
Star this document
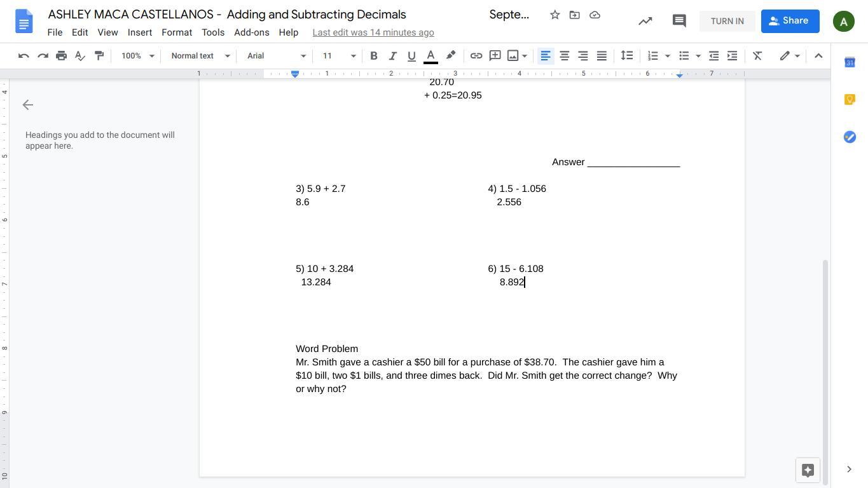click(x=555, y=15)
